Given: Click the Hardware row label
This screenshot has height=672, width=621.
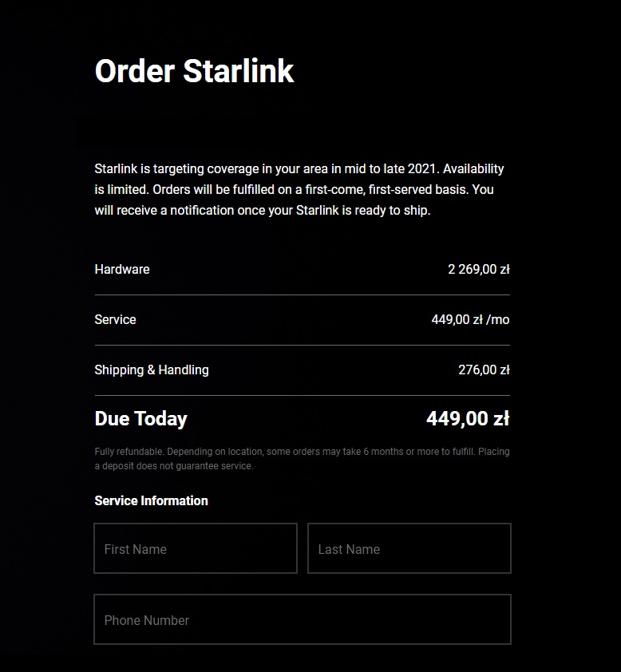Looking at the screenshot, I should pos(122,269).
